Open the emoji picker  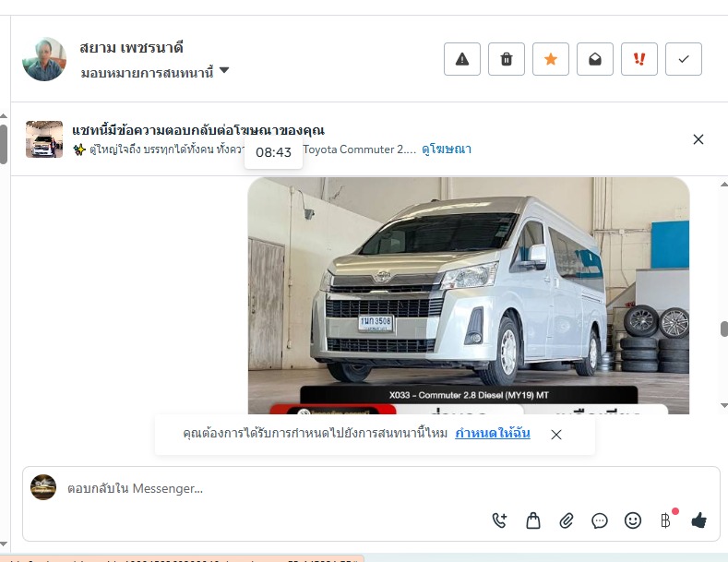coord(633,520)
